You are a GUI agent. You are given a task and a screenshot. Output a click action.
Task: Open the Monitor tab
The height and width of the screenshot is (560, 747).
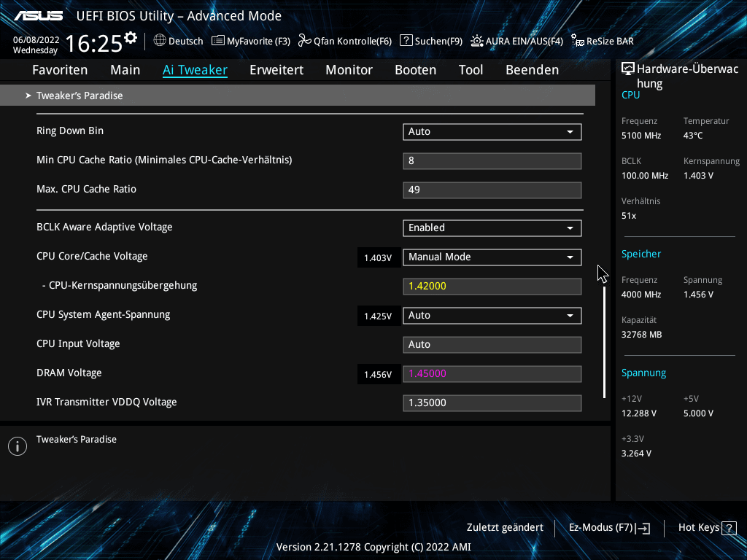(x=349, y=70)
